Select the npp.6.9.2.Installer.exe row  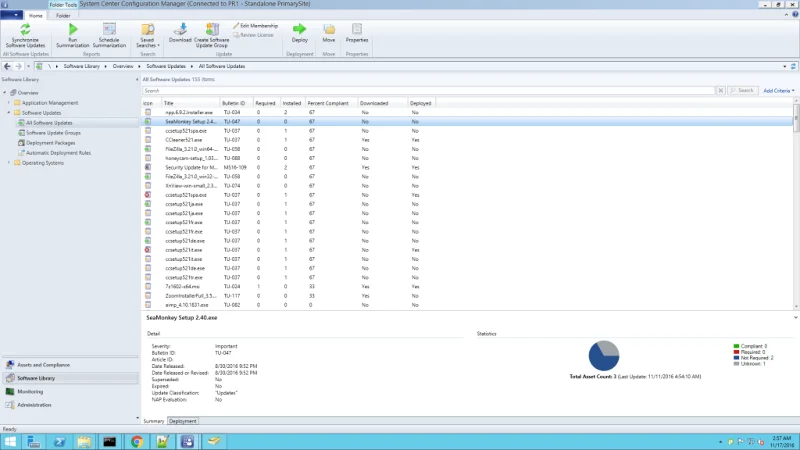coord(467,112)
